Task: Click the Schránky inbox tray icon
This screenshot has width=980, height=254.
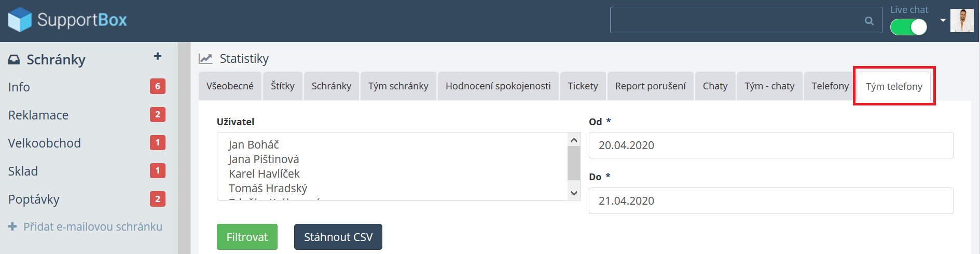Action: click(14, 60)
